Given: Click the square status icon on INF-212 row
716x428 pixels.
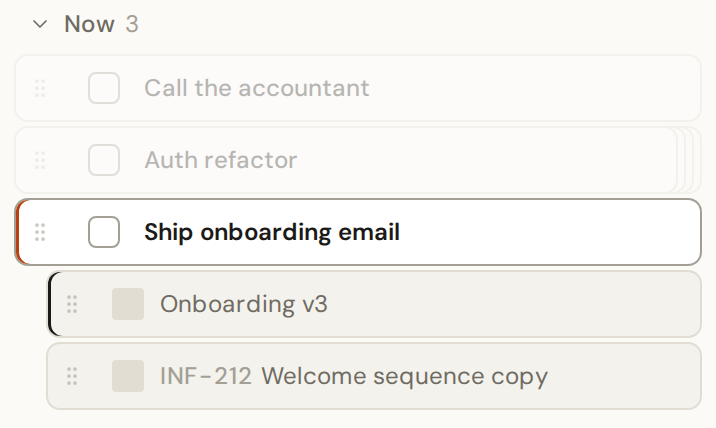Looking at the screenshot, I should (128, 376).
